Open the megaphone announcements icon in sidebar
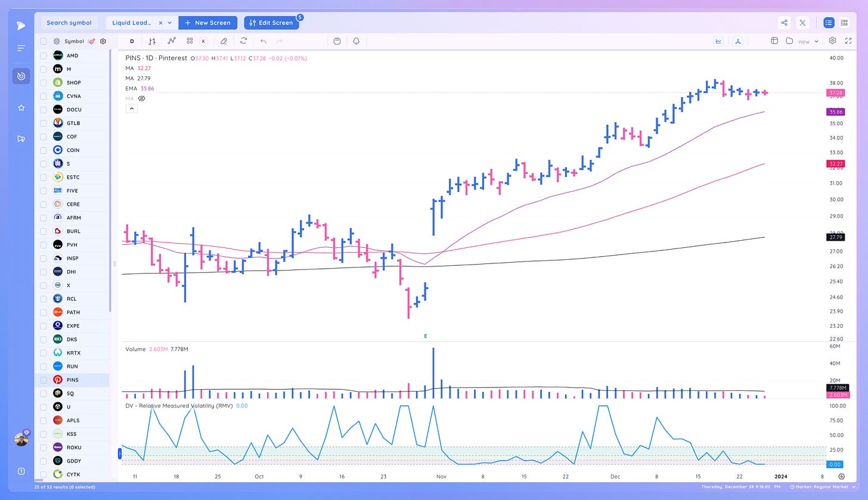 click(21, 139)
